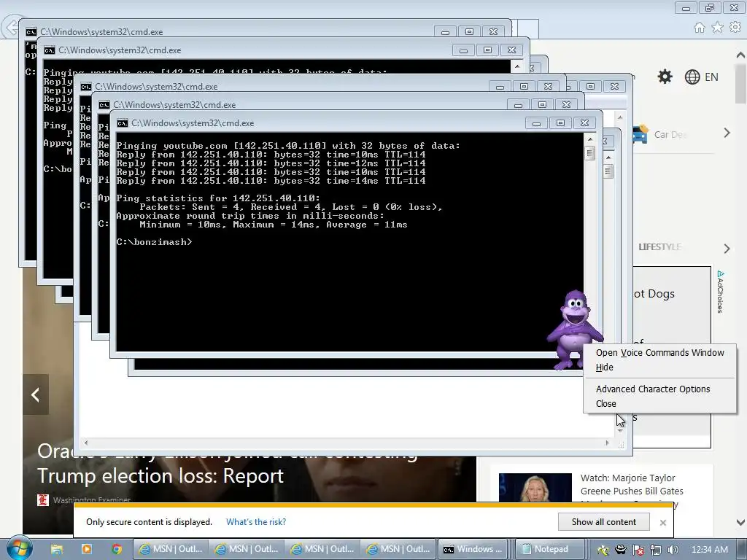Click the C:\bonzimash> prompt in front cmd
This screenshot has height=560, width=747.
click(x=154, y=242)
